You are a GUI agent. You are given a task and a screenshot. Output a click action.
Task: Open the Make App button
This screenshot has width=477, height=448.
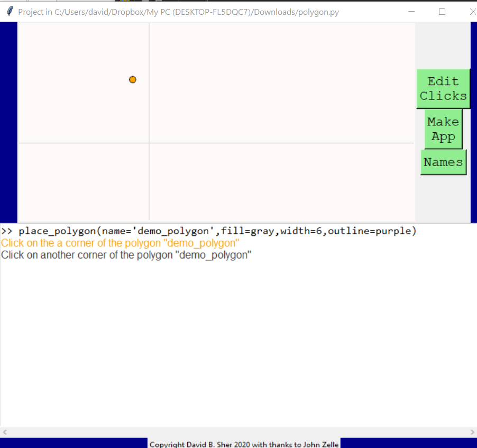pos(443,129)
